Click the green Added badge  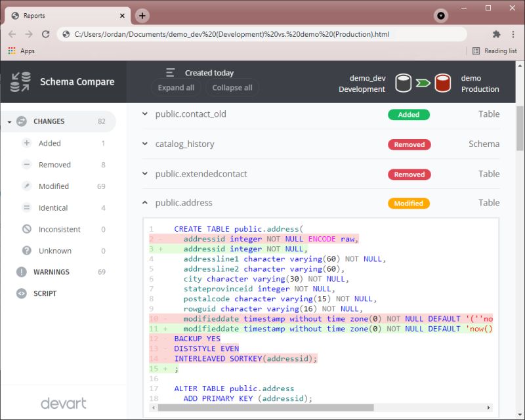408,115
